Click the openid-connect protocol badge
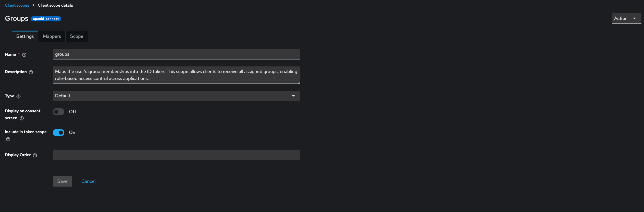The height and width of the screenshot is (212, 644). point(46,19)
